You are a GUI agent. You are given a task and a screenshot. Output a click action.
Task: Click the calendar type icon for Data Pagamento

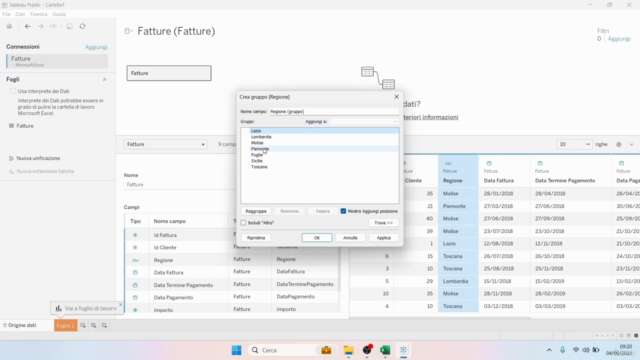[135, 297]
